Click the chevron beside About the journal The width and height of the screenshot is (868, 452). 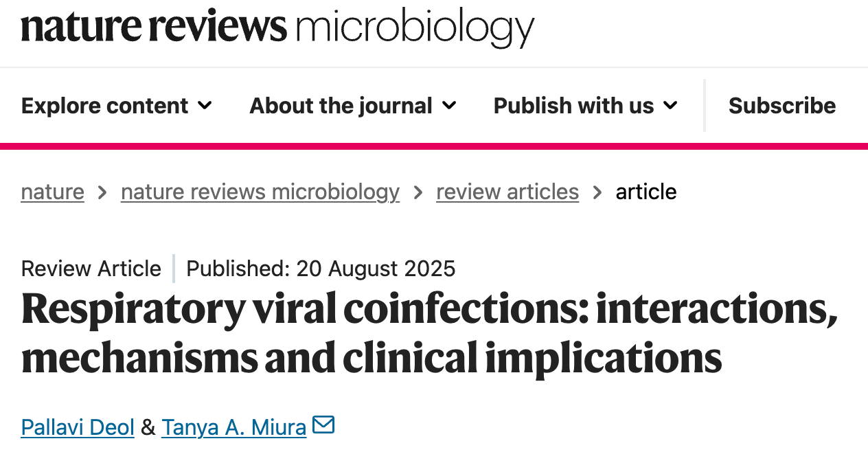pyautogui.click(x=450, y=106)
